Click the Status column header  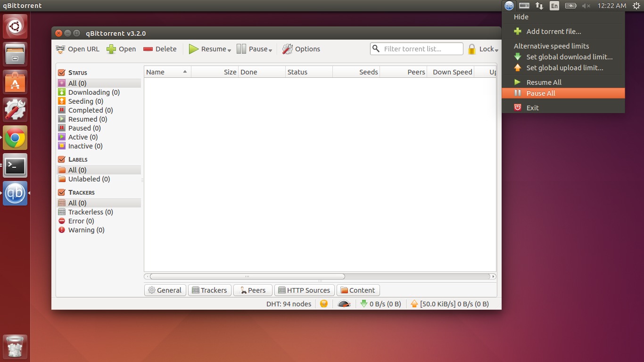click(309, 72)
